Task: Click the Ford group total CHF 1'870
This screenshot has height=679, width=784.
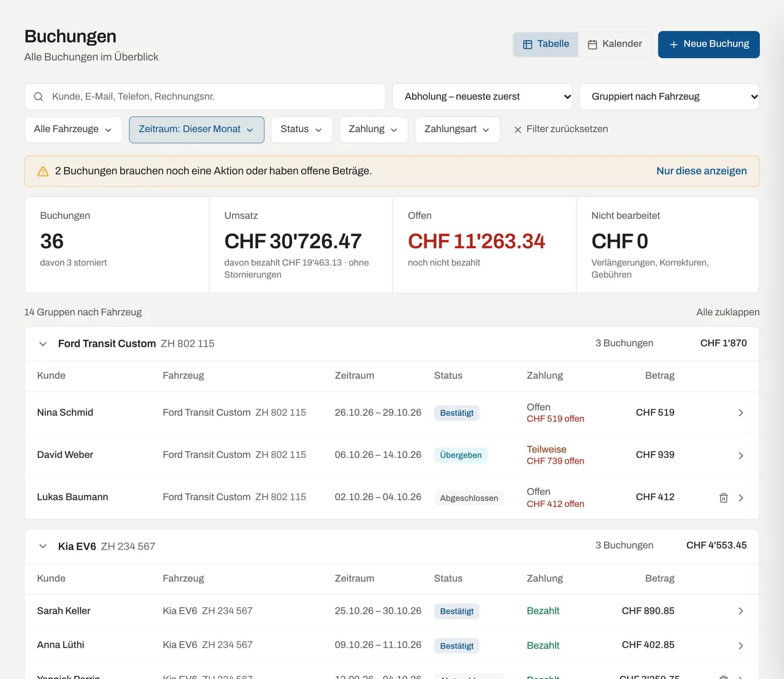Action: tap(723, 343)
